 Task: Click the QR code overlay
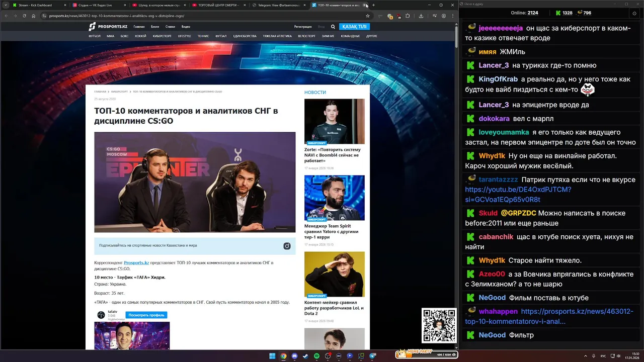point(439,325)
